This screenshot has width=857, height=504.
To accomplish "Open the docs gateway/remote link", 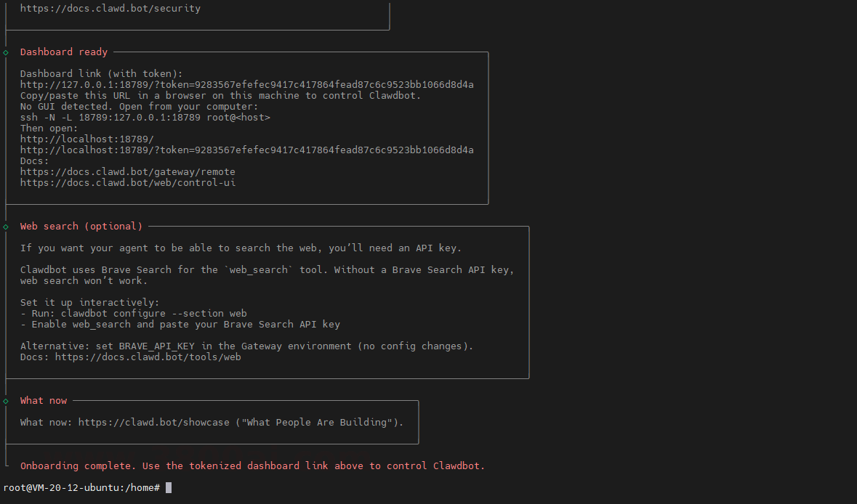I will pyautogui.click(x=127, y=172).
